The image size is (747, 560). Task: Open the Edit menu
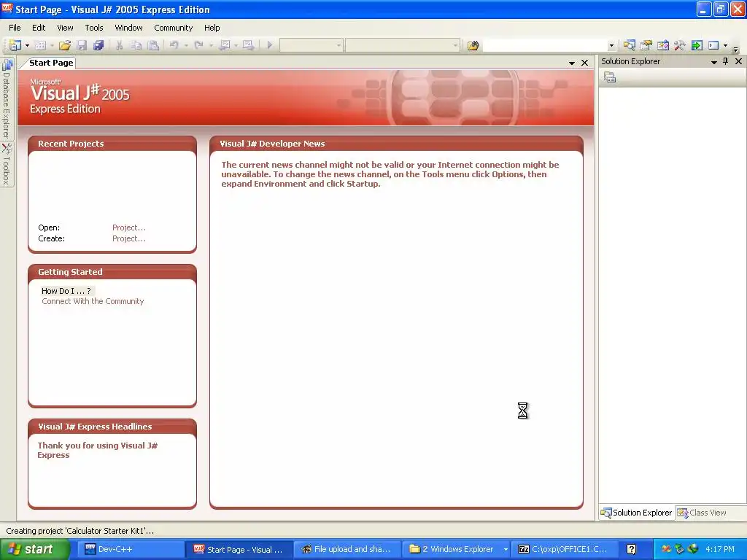click(x=39, y=28)
